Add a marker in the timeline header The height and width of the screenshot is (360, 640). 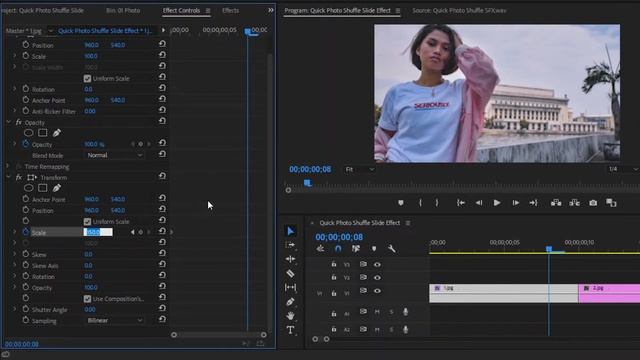click(x=374, y=248)
